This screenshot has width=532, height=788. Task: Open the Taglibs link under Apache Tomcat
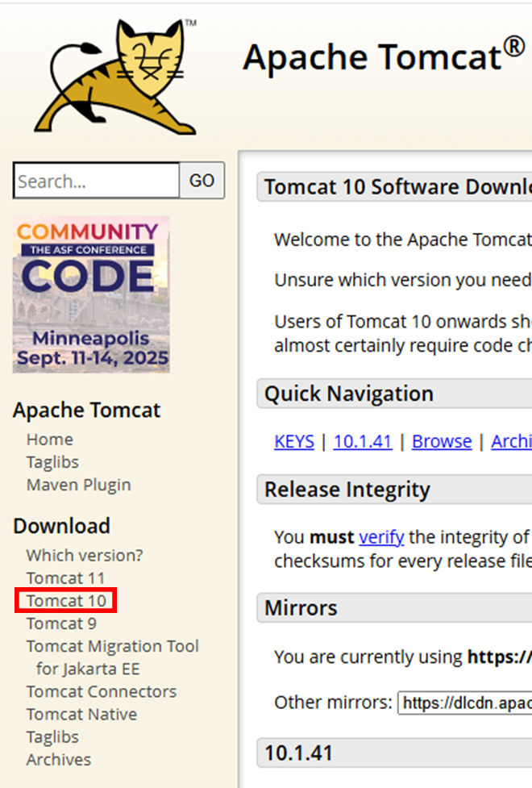pos(52,462)
